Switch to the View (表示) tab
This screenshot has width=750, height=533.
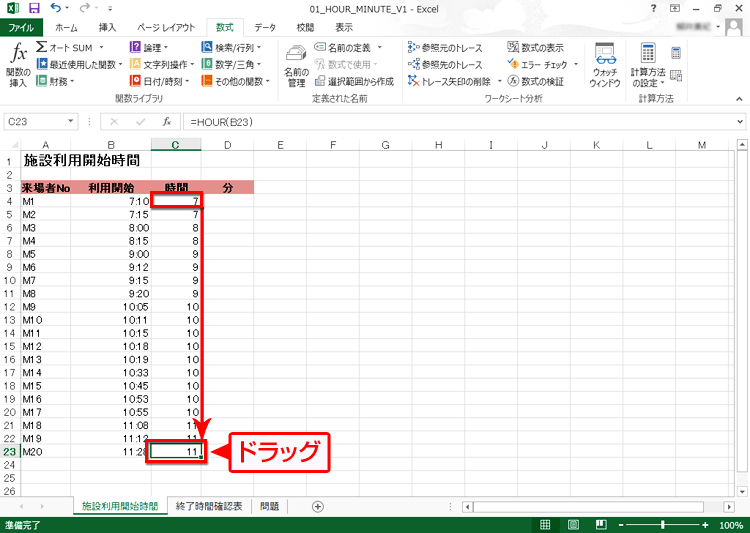coord(343,27)
